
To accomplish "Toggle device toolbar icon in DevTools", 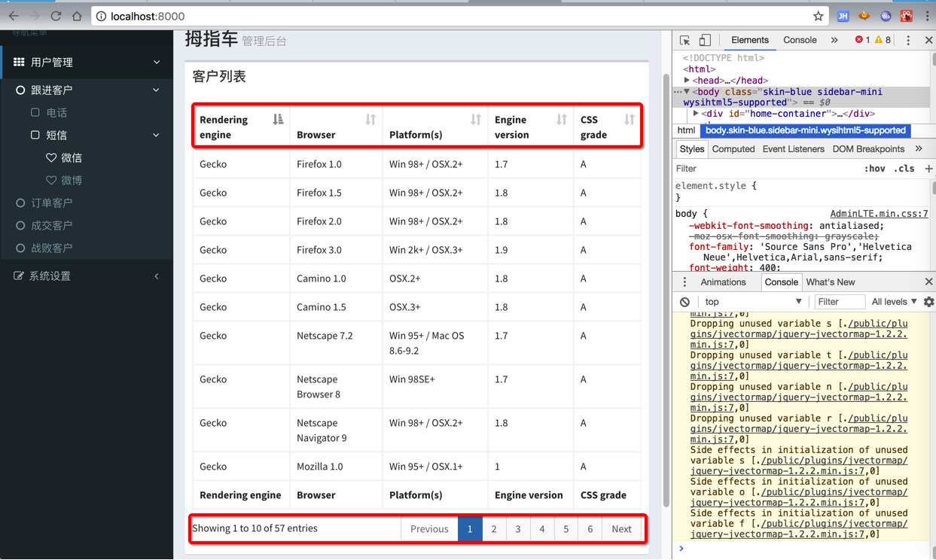I will [705, 40].
